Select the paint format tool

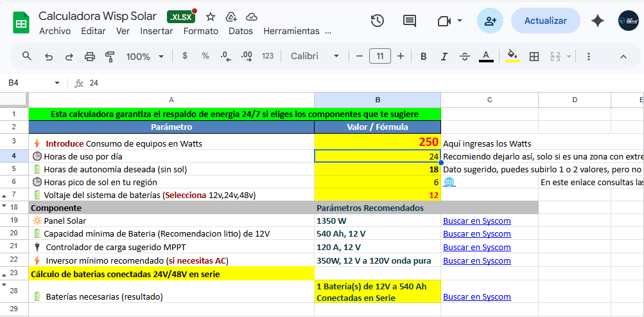tap(109, 57)
